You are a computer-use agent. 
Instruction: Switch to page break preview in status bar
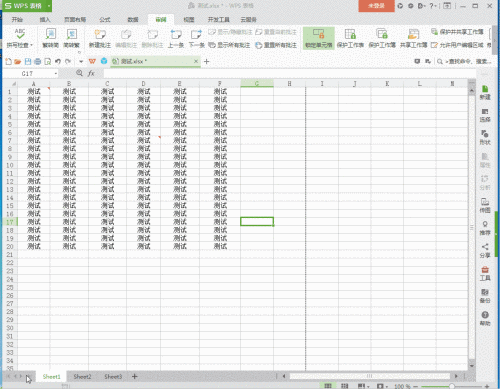pyautogui.click(x=344, y=386)
